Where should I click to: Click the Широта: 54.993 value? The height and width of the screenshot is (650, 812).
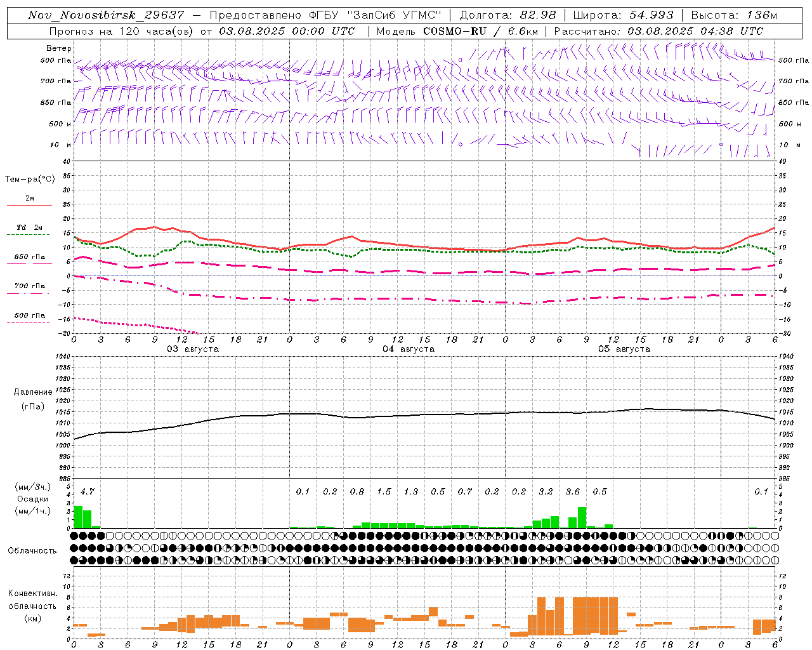pos(623,15)
